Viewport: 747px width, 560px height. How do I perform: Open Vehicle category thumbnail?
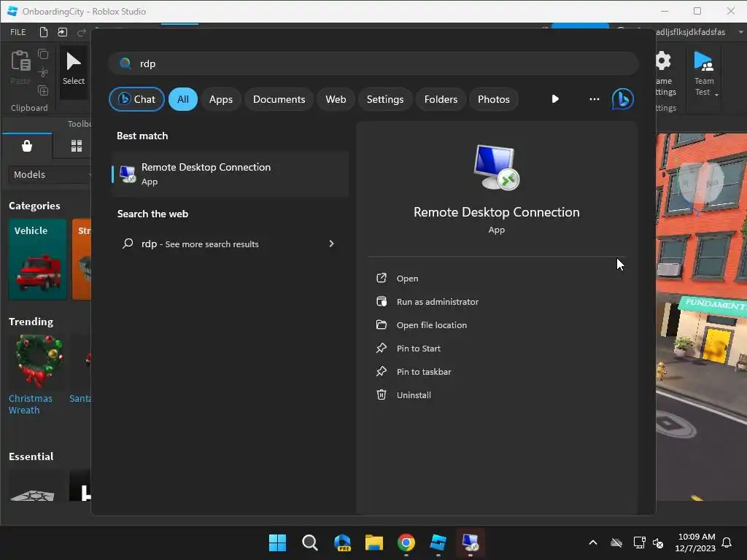point(37,259)
